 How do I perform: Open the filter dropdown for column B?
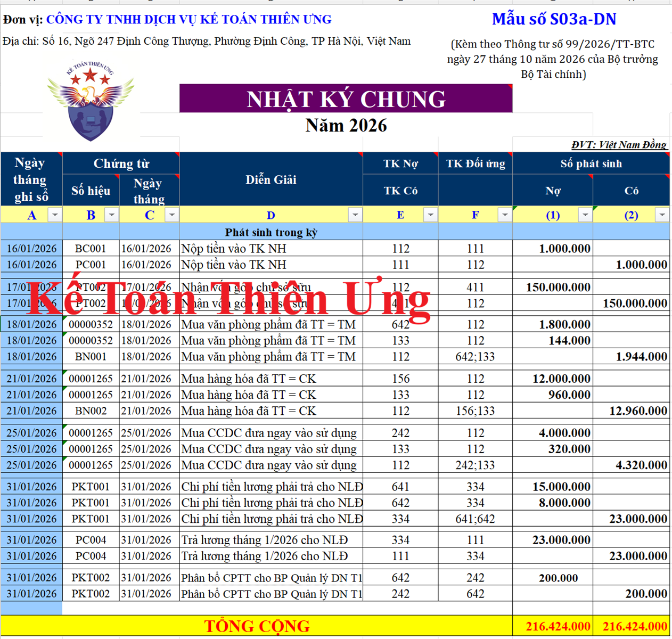click(x=111, y=215)
